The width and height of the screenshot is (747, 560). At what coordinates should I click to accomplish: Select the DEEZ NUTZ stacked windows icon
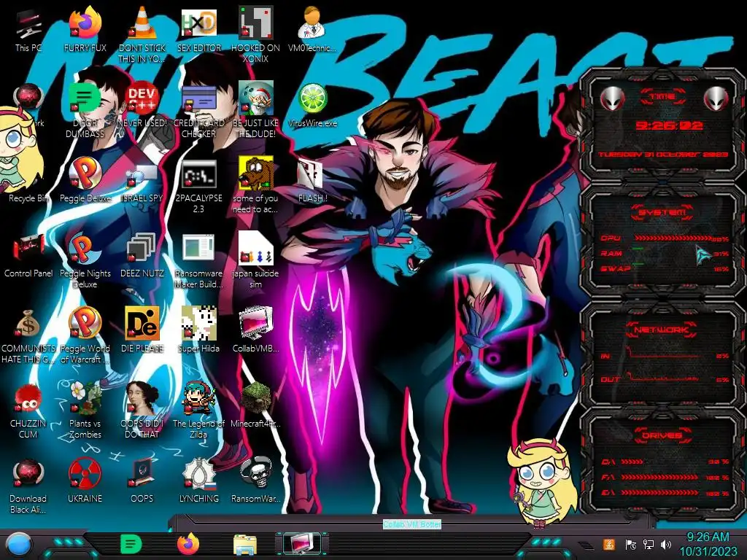coord(142,255)
